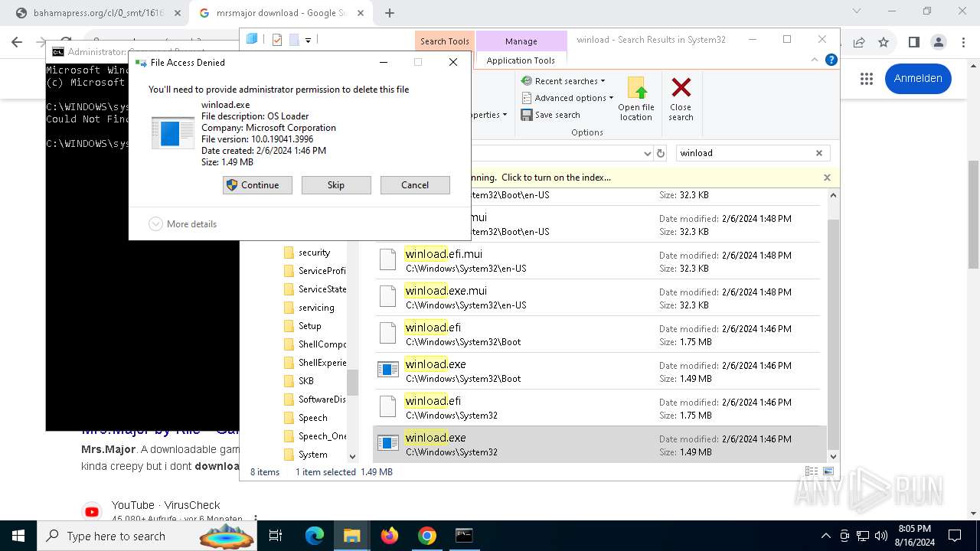Viewport: 980px width, 551px height.
Task: Open Recent searches dropdown
Action: (563, 81)
